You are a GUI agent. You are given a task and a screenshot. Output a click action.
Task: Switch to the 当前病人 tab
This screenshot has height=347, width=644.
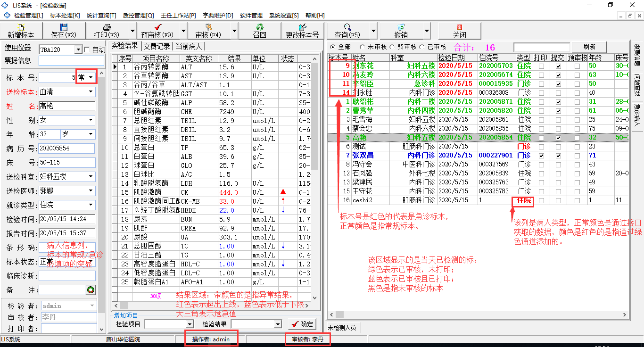[189, 46]
